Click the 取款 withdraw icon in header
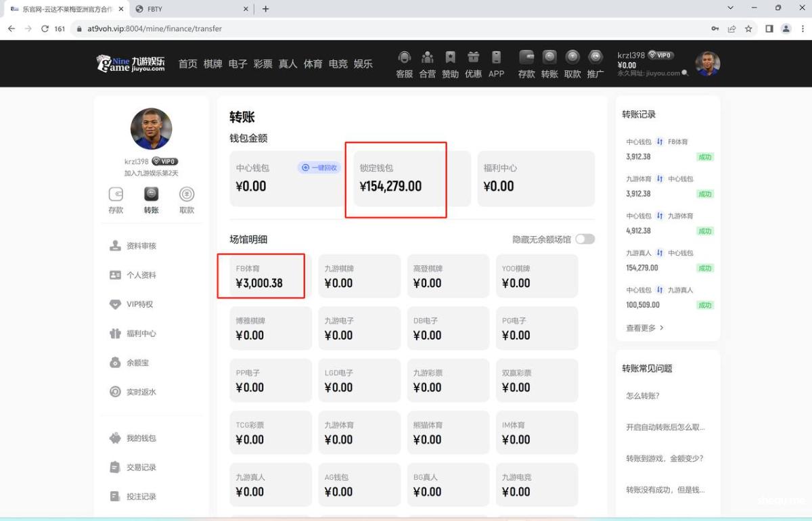 [x=572, y=58]
